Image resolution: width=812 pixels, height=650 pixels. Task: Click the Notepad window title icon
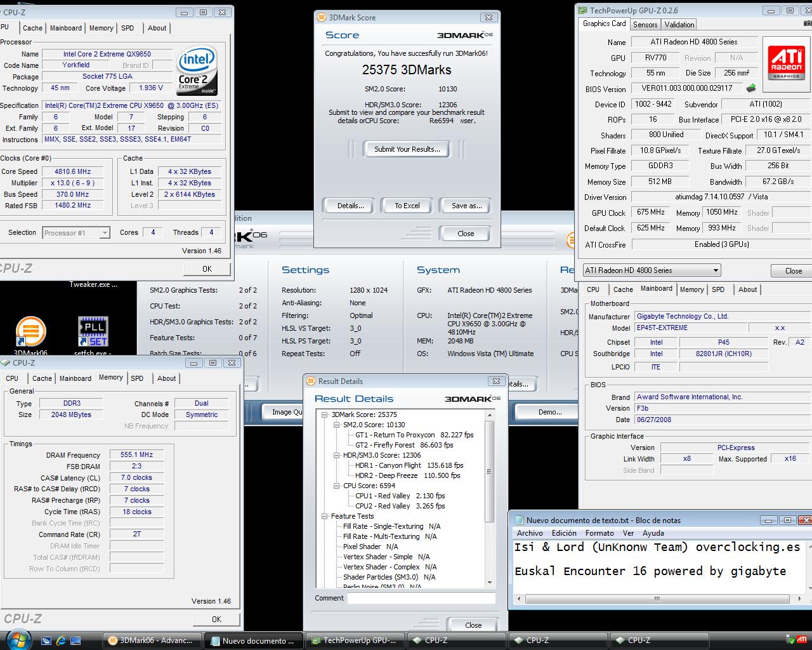click(x=519, y=520)
